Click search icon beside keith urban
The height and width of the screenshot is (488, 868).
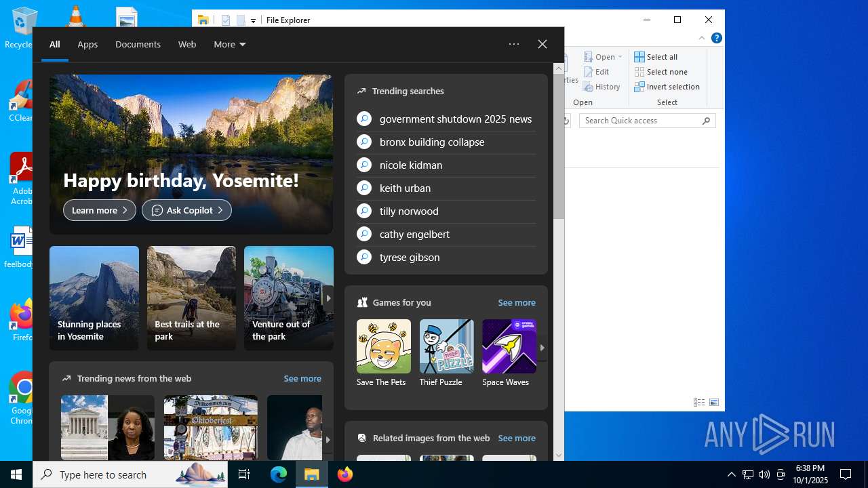point(364,188)
